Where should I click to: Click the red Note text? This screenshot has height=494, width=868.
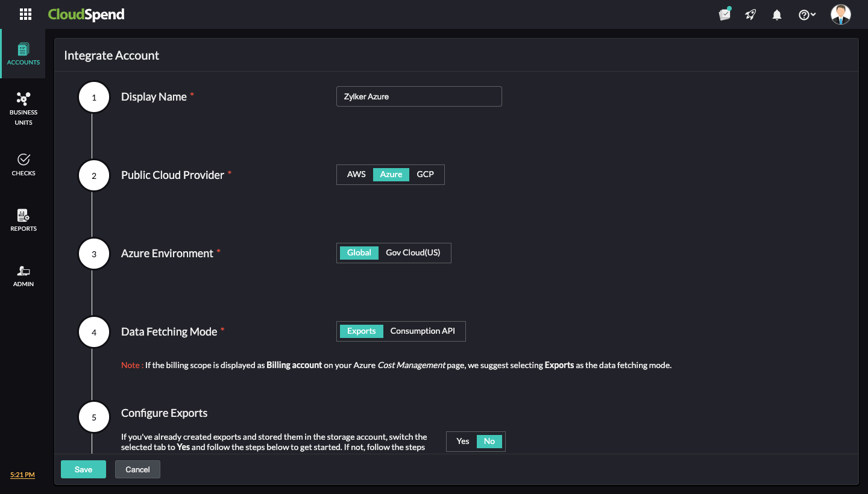(132, 365)
